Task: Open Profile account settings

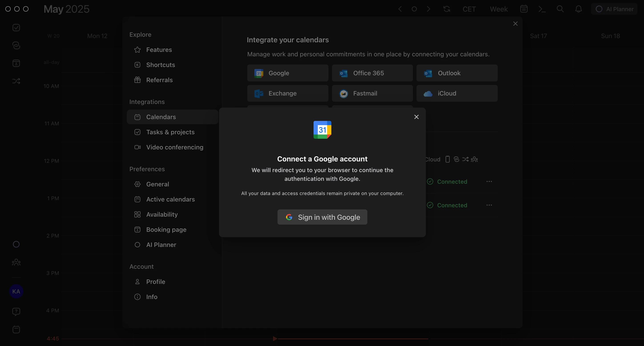Action: pos(173,282)
